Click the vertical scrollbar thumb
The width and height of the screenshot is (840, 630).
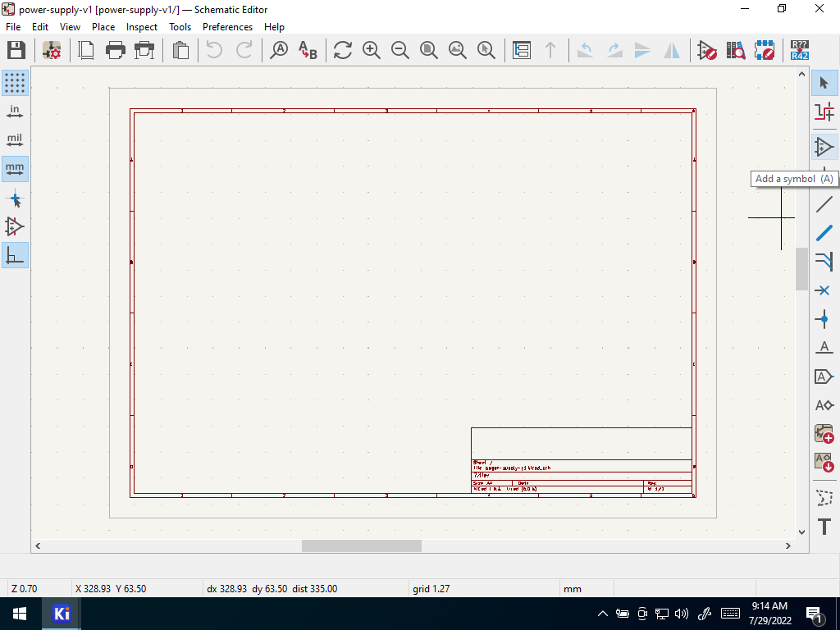pyautogui.click(x=801, y=269)
